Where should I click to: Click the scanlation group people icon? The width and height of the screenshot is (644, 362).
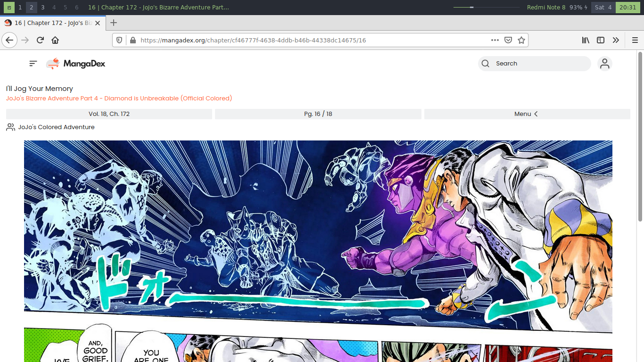(x=10, y=127)
